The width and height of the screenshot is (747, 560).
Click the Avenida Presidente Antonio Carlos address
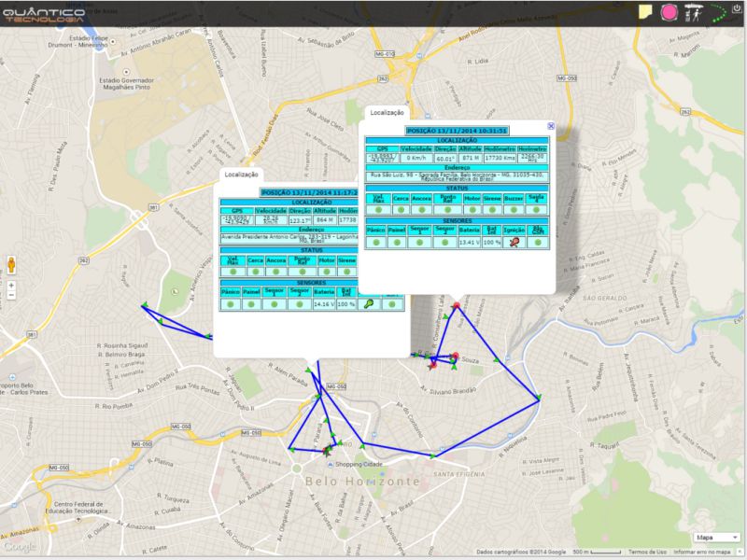point(289,238)
